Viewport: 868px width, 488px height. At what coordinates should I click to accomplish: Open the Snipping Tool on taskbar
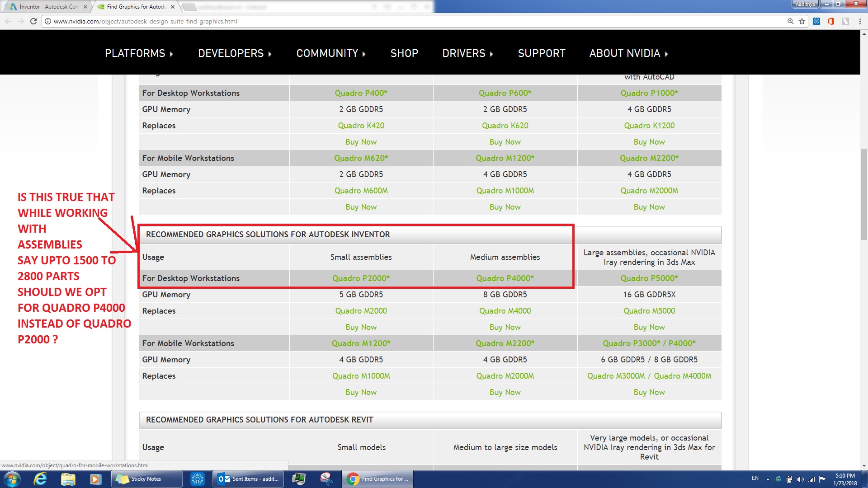tap(326, 479)
